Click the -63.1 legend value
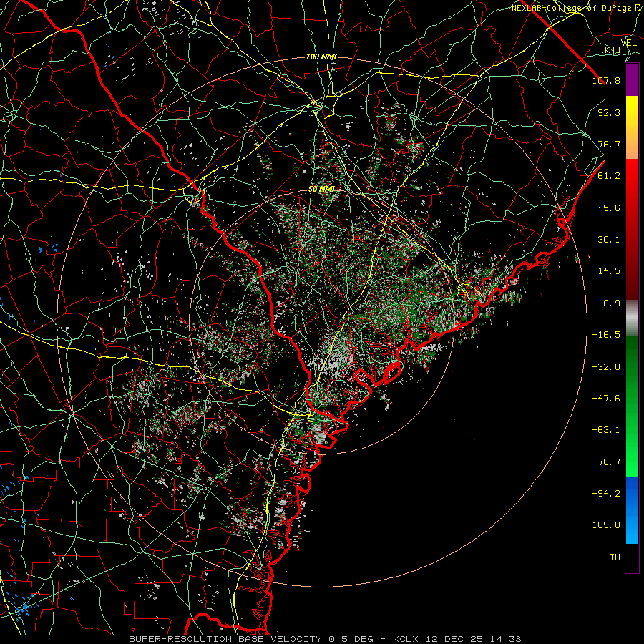Viewport: 644px width, 644px height. tap(606, 430)
